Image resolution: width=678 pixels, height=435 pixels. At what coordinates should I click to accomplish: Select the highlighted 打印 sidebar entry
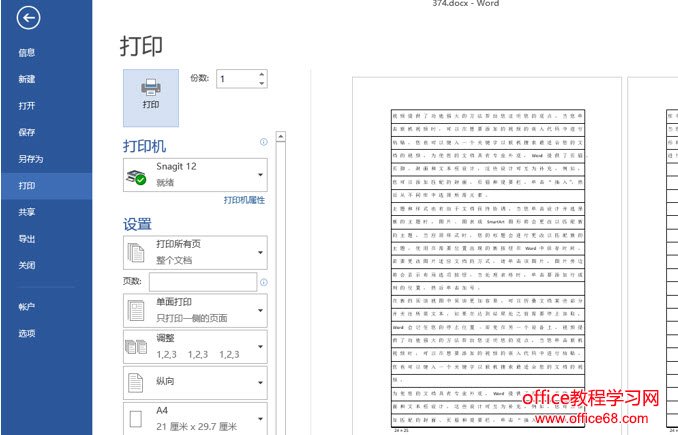click(46, 186)
